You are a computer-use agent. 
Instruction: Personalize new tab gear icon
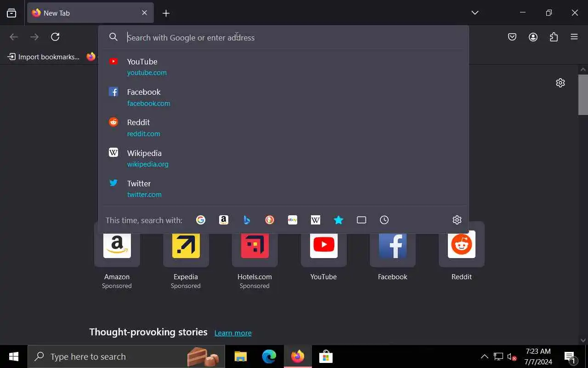point(560,83)
